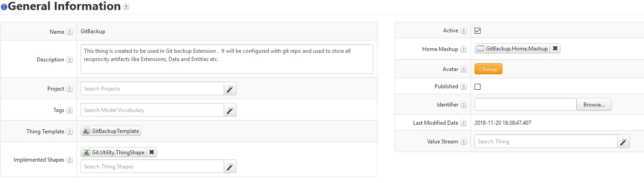
Task: Open the magic picker for Tags
Action: click(x=230, y=110)
